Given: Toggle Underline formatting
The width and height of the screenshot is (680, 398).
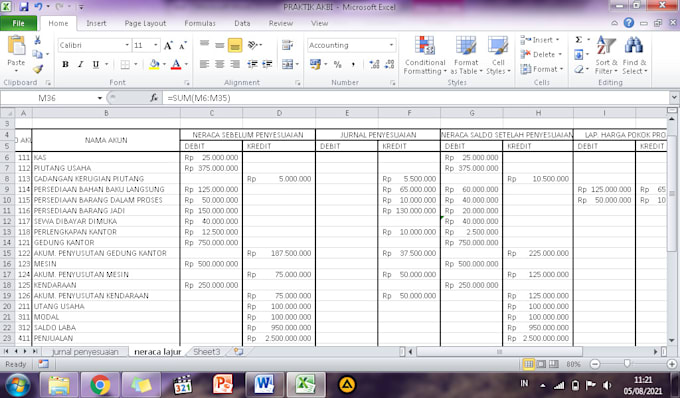Looking at the screenshot, I should click(x=95, y=64).
